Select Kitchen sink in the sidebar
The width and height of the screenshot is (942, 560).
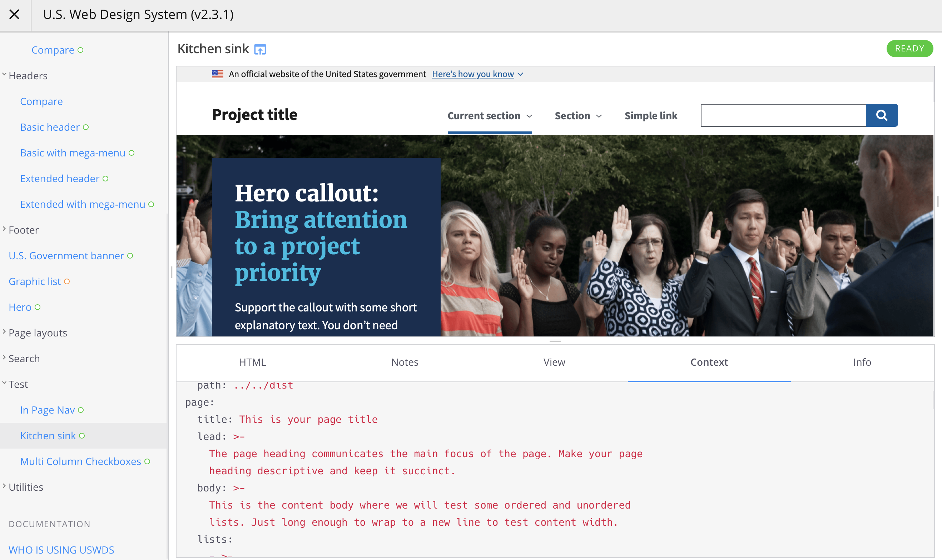click(52, 436)
